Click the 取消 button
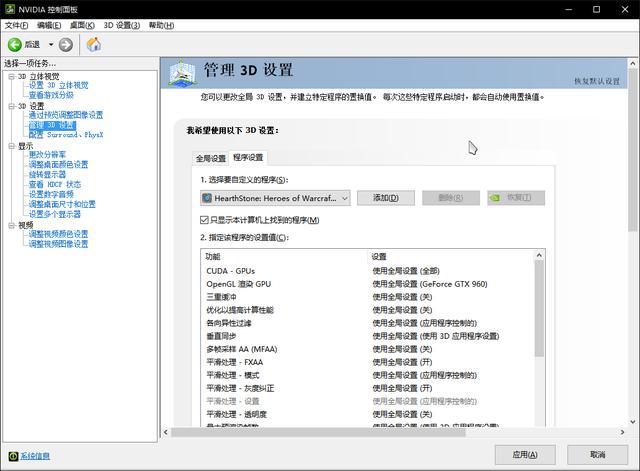This screenshot has height=471, width=640. tap(598, 455)
